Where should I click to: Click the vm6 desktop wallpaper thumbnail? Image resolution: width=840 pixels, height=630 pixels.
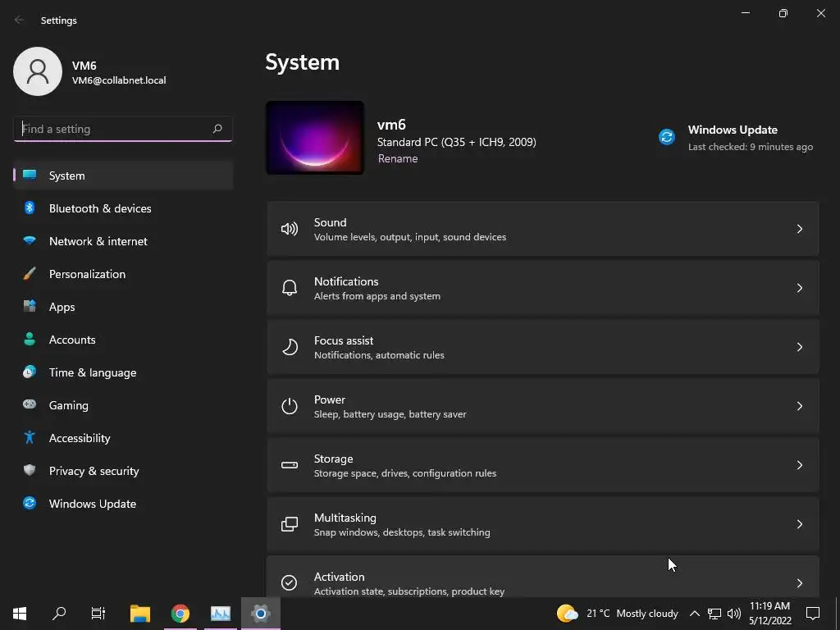tap(315, 138)
